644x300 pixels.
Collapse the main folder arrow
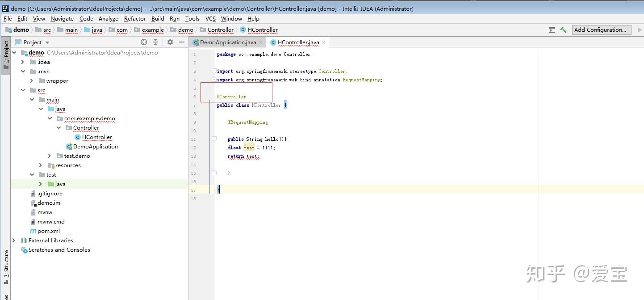tap(32, 100)
